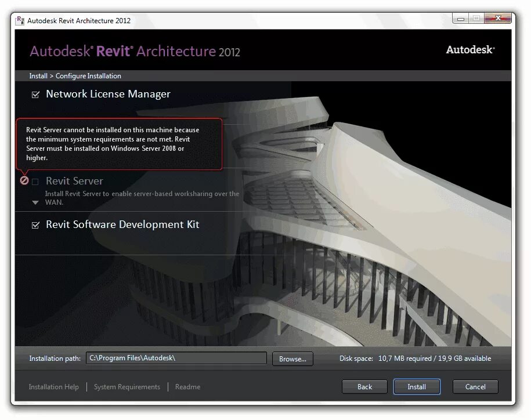
Task: Go back with the Back button
Action: pyautogui.click(x=364, y=386)
